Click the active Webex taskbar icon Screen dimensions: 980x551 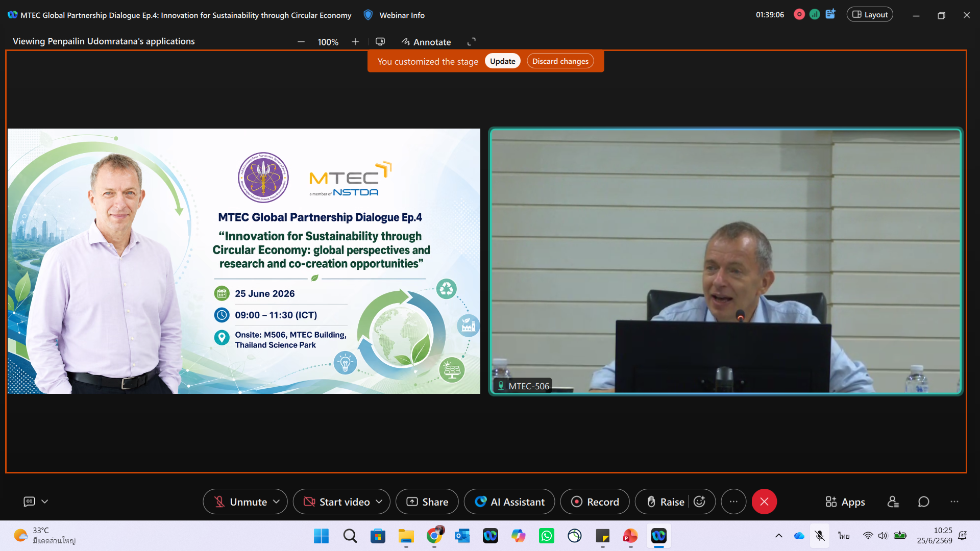point(659,536)
